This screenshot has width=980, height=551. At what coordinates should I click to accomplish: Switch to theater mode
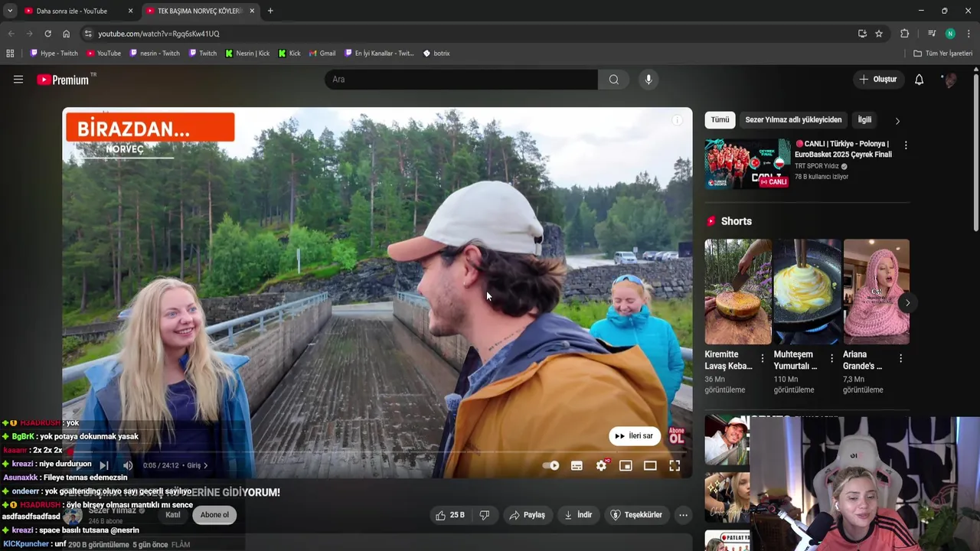650,465
